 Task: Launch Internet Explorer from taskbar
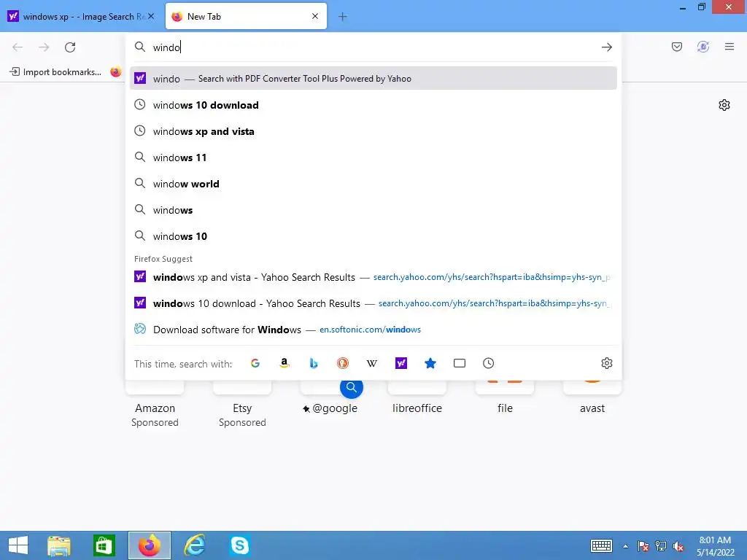(194, 545)
